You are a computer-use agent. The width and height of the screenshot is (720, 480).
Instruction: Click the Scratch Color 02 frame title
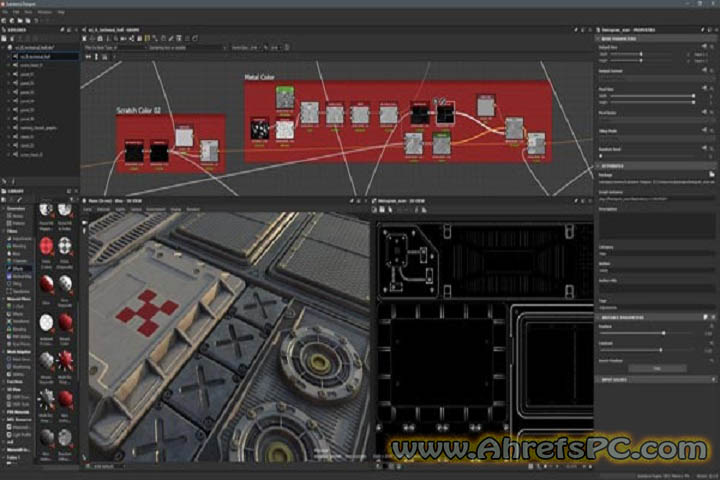tap(138, 110)
